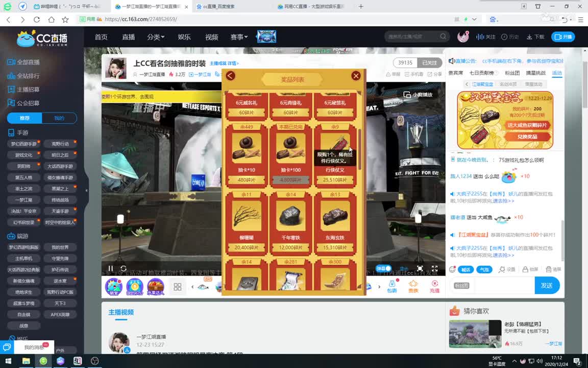Switch player to web-fullscreen theater mode
The height and width of the screenshot is (368, 588).
420,268
